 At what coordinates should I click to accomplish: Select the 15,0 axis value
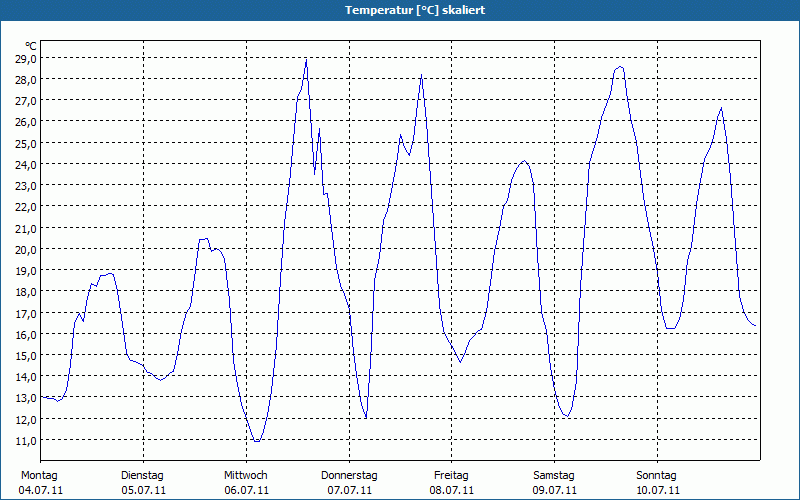26,356
